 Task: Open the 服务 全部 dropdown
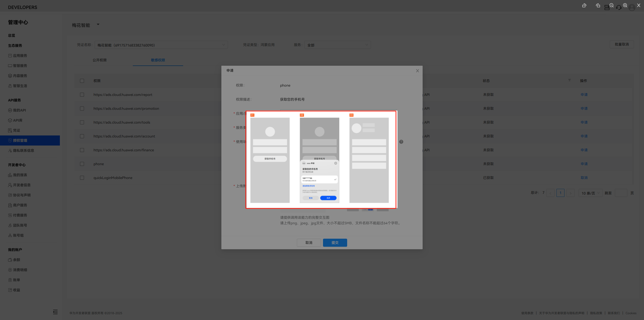pos(338,45)
